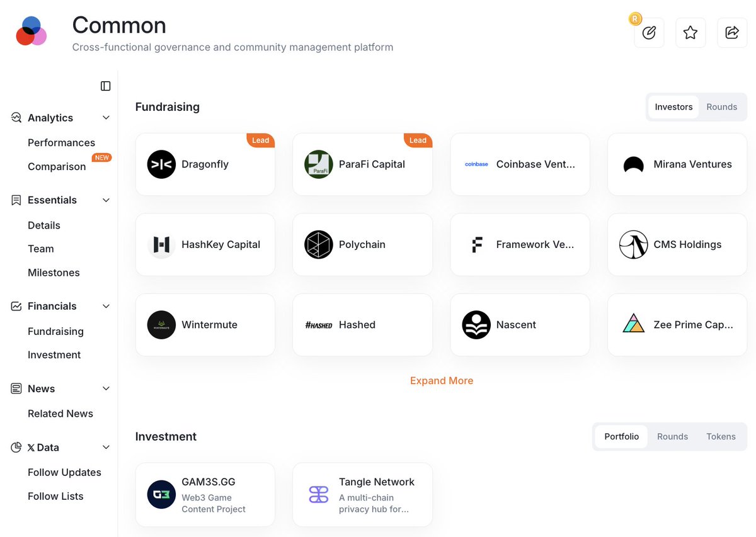The image size is (756, 537).
Task: Click the share icon at top right
Action: click(x=732, y=33)
